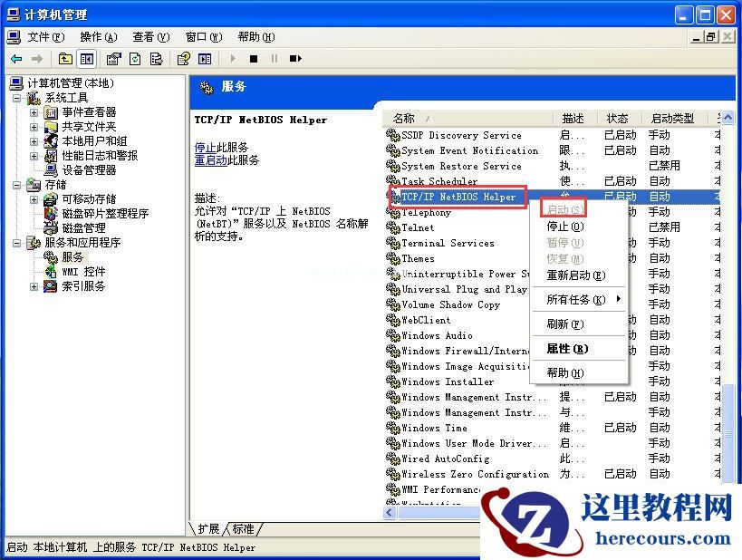The image size is (742, 560).
Task: Open Export List from the toolbar
Action: 157,58
